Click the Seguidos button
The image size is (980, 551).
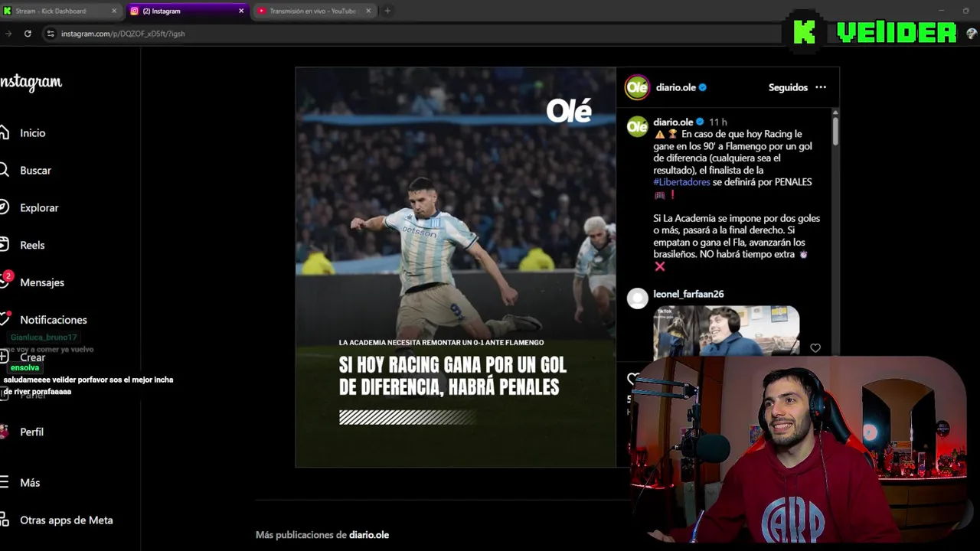tap(788, 87)
